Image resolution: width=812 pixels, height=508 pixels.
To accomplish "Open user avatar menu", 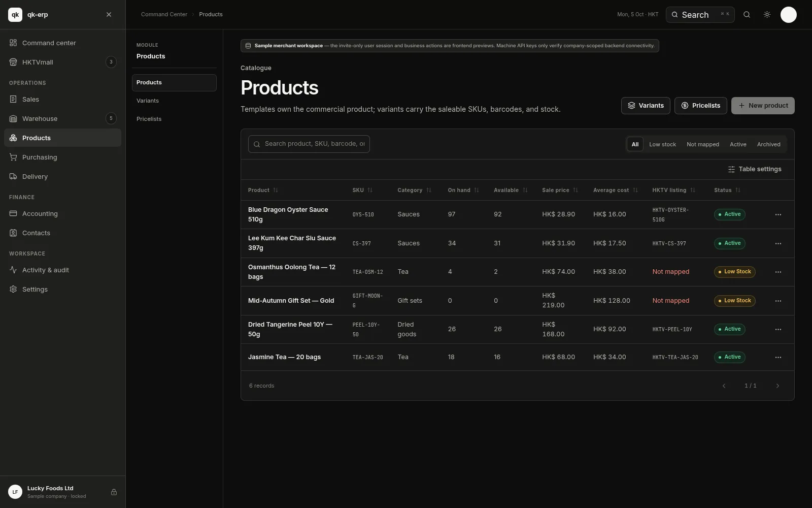I will [x=788, y=15].
